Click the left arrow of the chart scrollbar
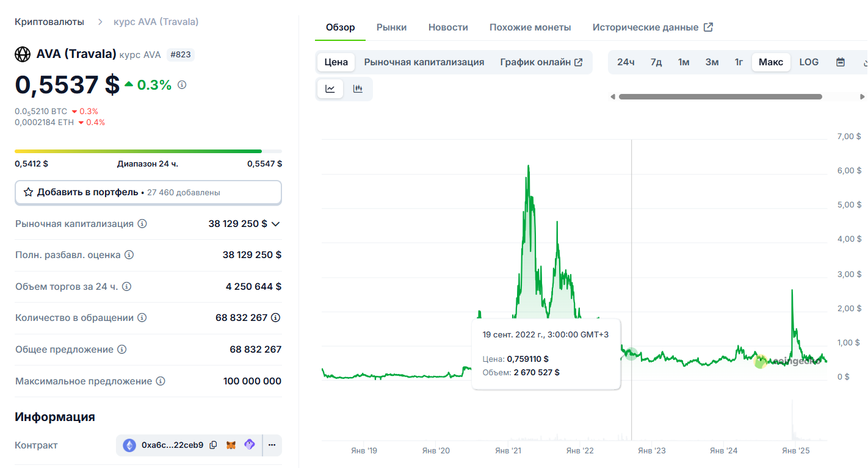The height and width of the screenshot is (468, 868). [613, 96]
